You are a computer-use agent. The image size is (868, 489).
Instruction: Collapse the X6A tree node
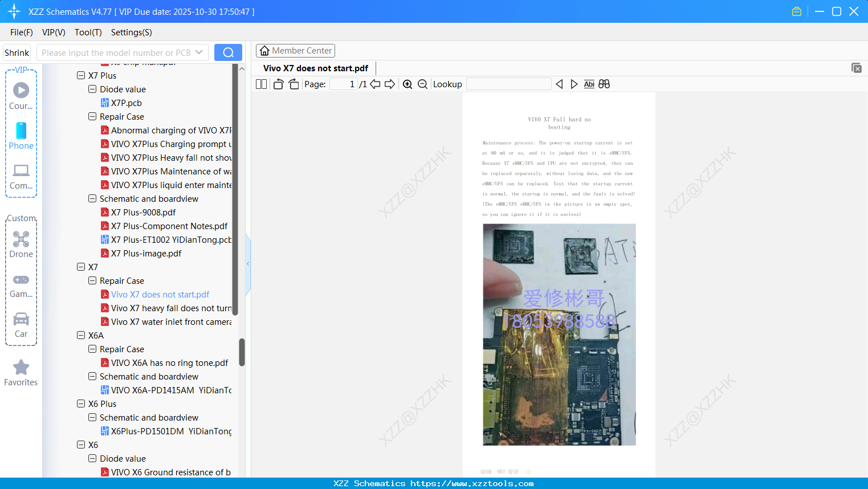(81, 335)
